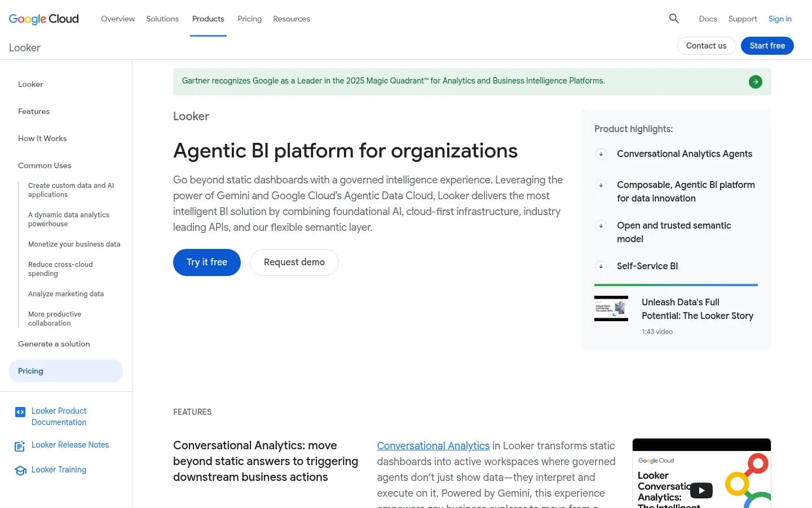Image resolution: width=812 pixels, height=508 pixels.
Task: Open the Looker Story video thumbnail
Action: pos(611,308)
